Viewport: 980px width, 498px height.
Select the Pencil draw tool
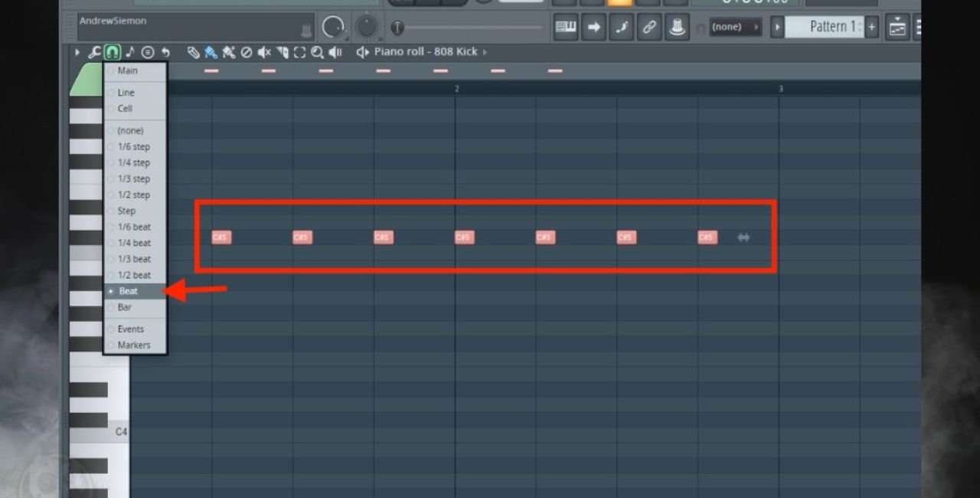point(194,51)
